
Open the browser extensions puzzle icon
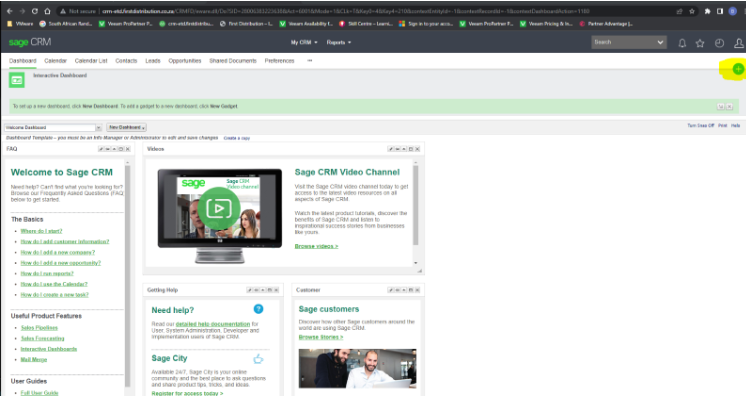click(707, 11)
